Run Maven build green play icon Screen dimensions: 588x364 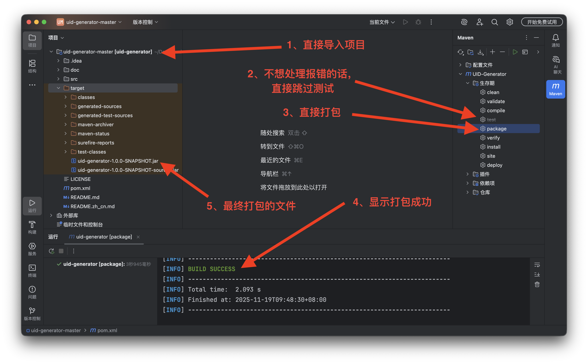coord(515,52)
